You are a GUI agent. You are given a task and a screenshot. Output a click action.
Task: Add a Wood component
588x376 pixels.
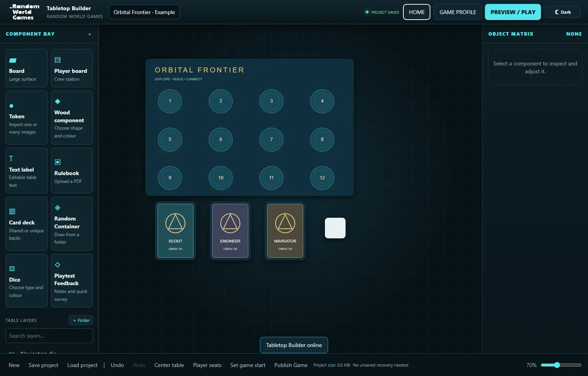(72, 117)
